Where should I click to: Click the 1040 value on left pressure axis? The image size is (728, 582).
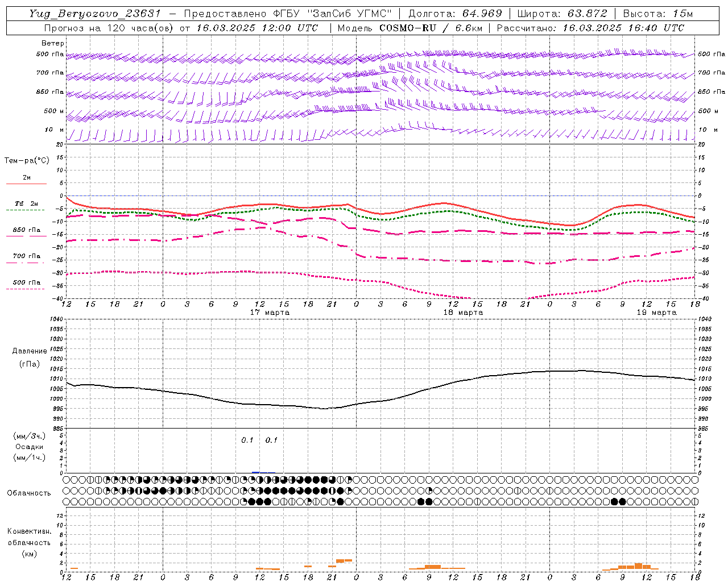56,319
